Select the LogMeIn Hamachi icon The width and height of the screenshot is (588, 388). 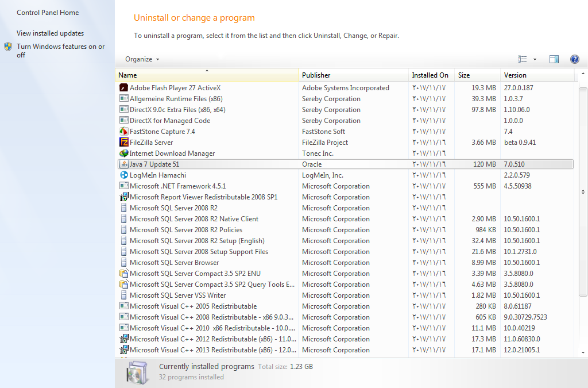tap(124, 175)
